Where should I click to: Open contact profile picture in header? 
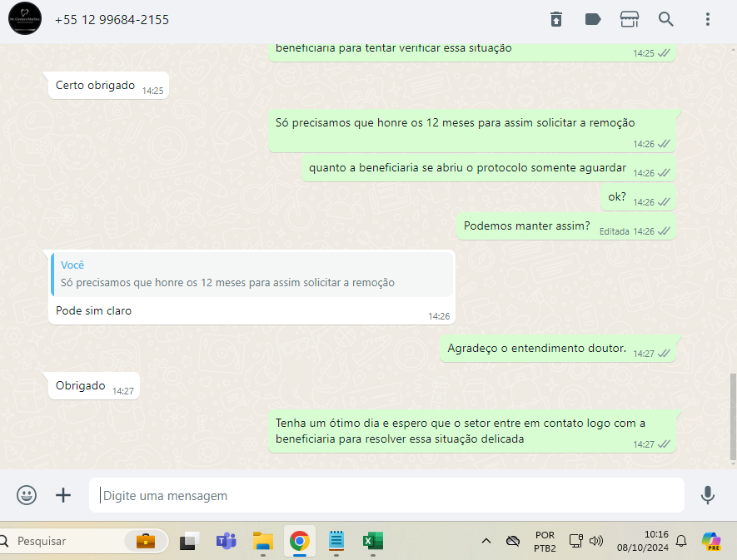pyautogui.click(x=25, y=19)
